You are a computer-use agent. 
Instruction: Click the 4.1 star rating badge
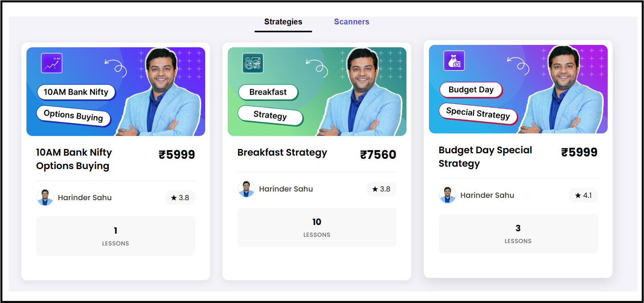(x=583, y=195)
